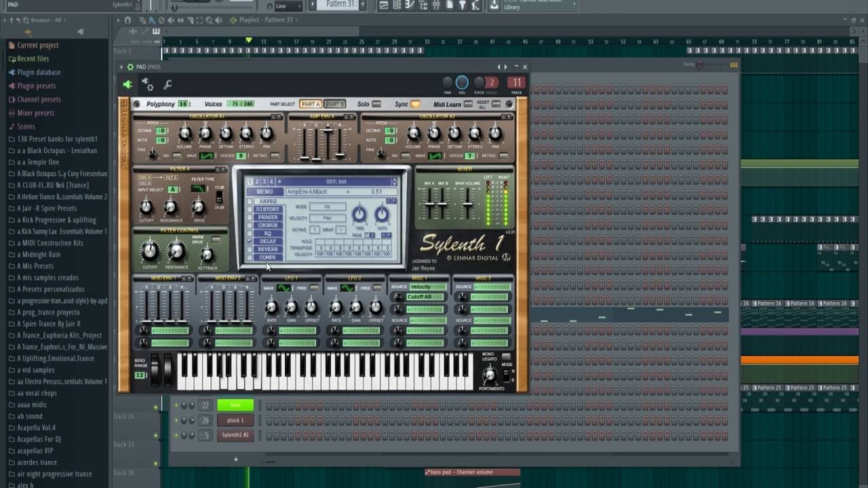Toggle the Mono Legato switch
868x488 pixels.
click(506, 357)
